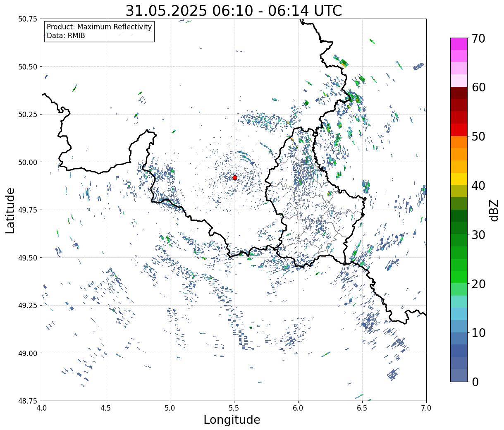Click the 'Longitude' axis label
Screen dimensions: 504x430
[232, 420]
